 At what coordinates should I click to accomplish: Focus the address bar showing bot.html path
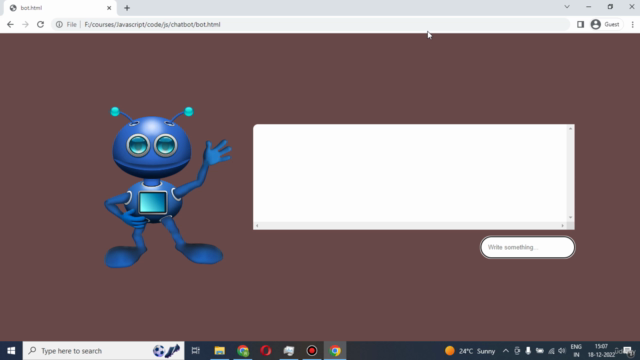310,24
